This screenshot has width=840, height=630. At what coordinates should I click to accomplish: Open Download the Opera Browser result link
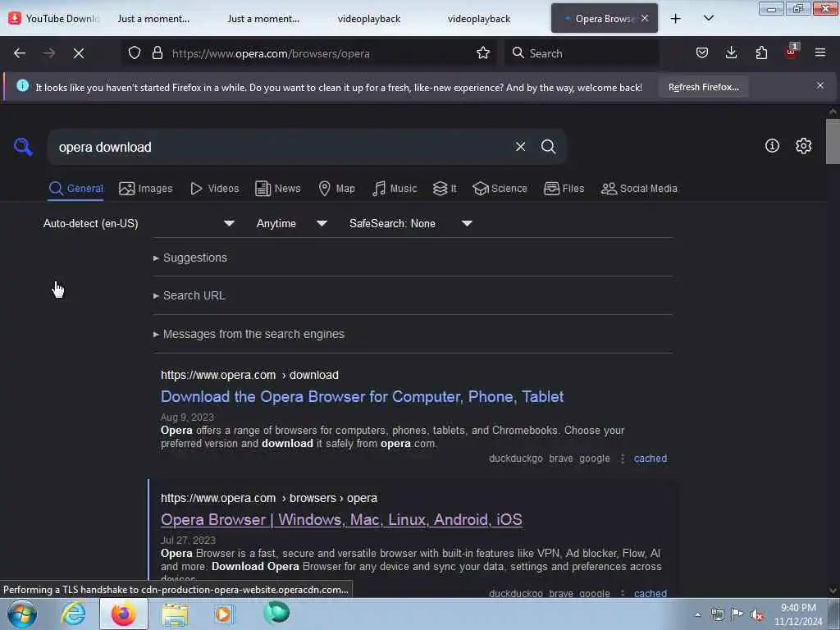click(x=362, y=396)
